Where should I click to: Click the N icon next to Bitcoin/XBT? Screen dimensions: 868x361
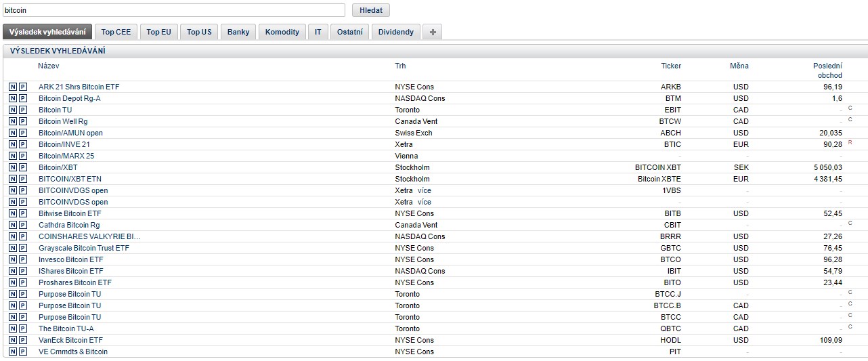12,167
